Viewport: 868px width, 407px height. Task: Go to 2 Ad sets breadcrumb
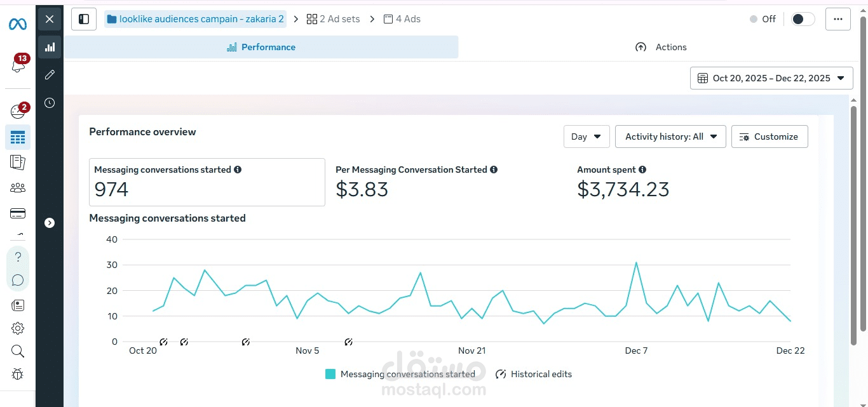pyautogui.click(x=333, y=19)
